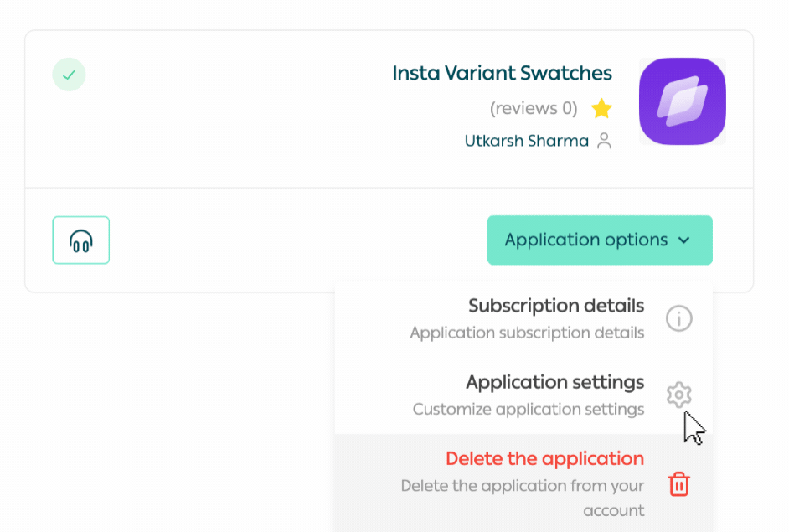Click the person icon next to Utkarsh Sharma
Image resolution: width=789 pixels, height=532 pixels.
pyautogui.click(x=605, y=141)
